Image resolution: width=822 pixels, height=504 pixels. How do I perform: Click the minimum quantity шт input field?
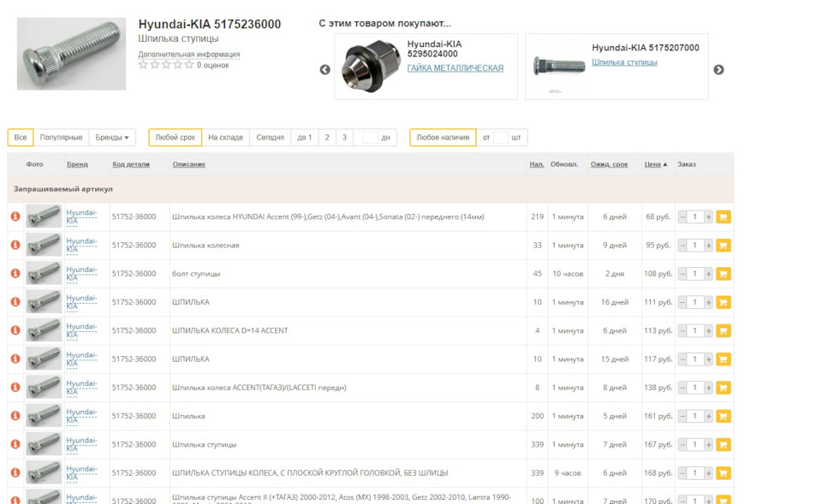(x=501, y=137)
